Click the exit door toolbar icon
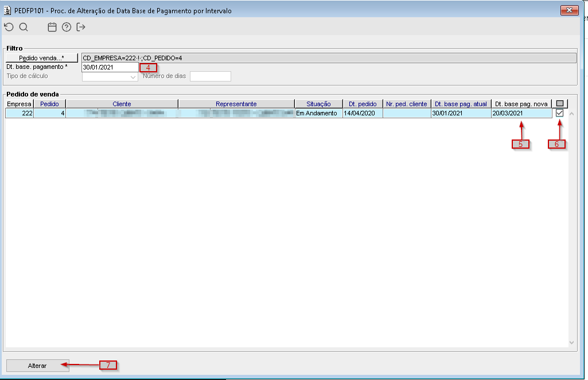The width and height of the screenshot is (588, 380). [x=81, y=27]
